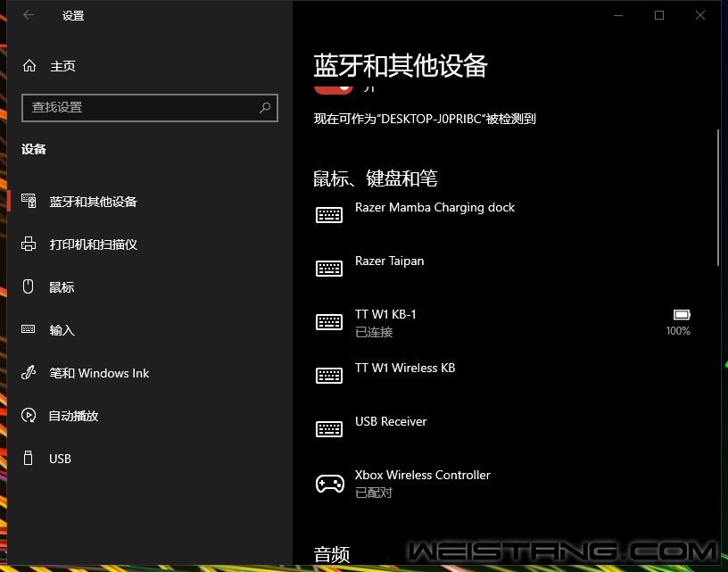Click the 鼠标、键盘和笔 section heading

[x=375, y=178]
